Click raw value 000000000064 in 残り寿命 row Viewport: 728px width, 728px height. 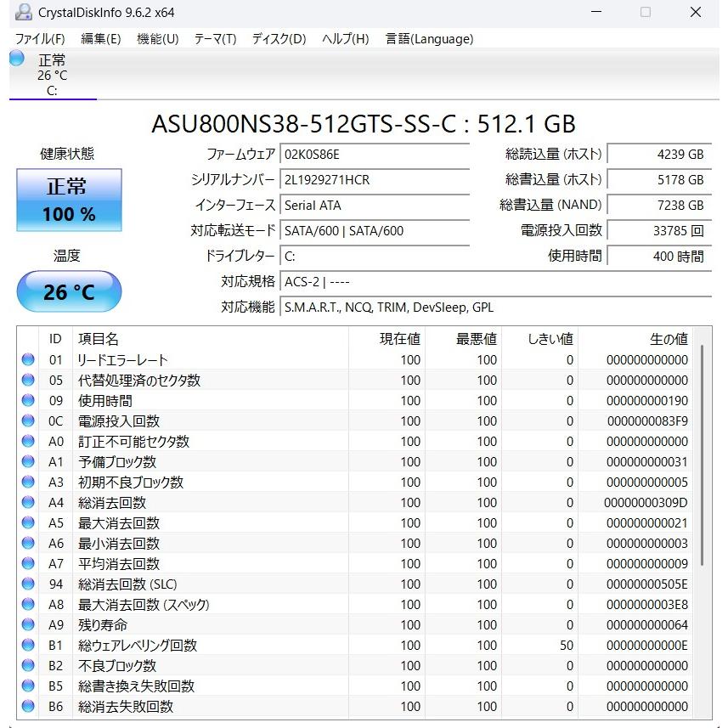point(647,625)
